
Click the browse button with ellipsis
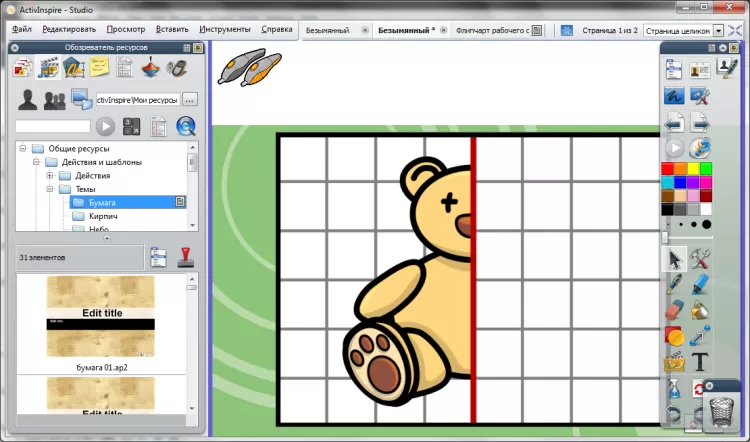(x=190, y=99)
